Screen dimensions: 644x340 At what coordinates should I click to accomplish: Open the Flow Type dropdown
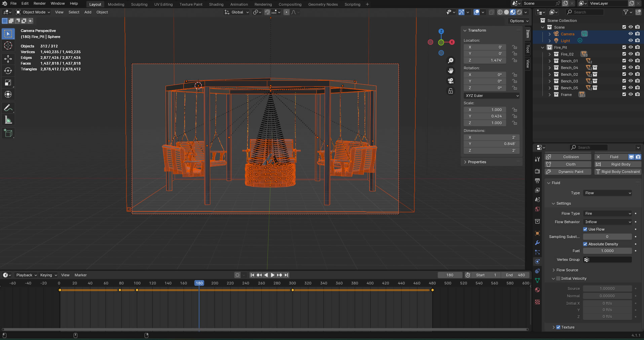click(608, 213)
